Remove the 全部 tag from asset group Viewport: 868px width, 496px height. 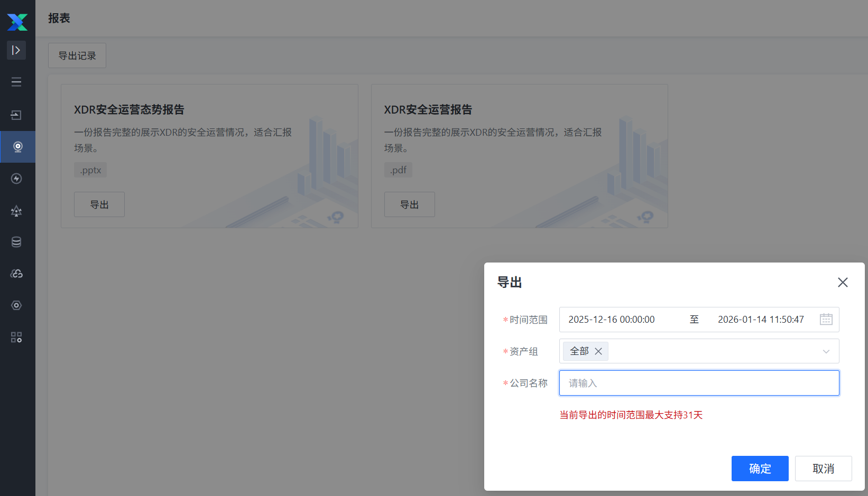(x=598, y=351)
